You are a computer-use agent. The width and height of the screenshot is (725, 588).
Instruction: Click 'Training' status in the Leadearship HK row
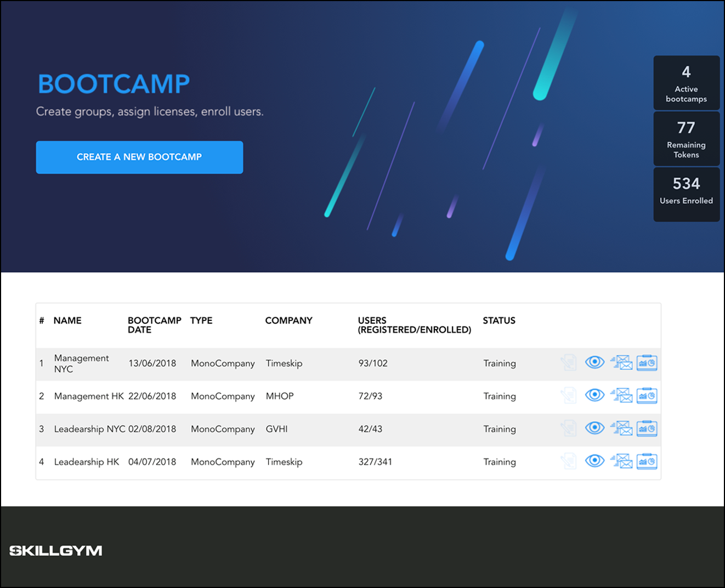click(x=500, y=462)
